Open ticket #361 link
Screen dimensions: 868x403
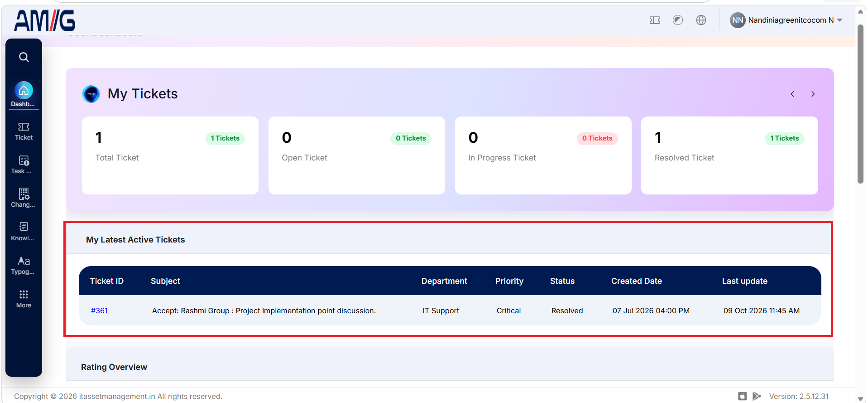point(99,311)
